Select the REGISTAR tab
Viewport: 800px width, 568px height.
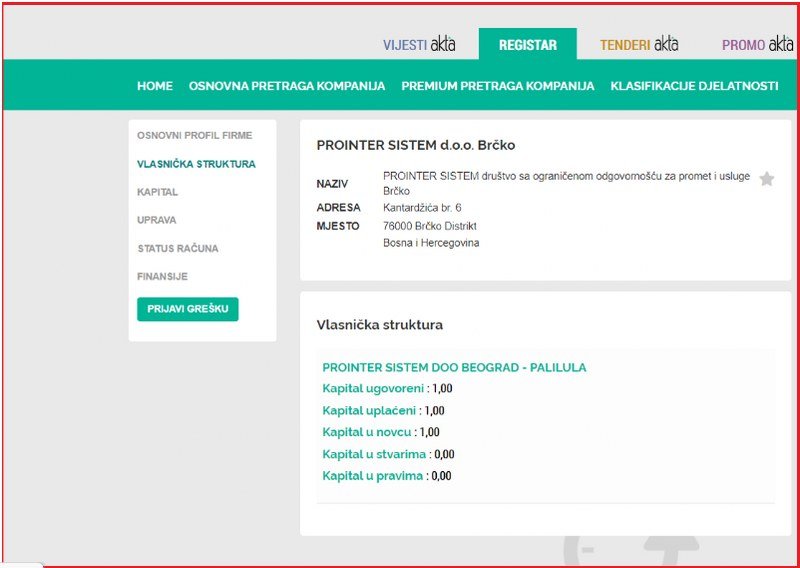[x=528, y=45]
